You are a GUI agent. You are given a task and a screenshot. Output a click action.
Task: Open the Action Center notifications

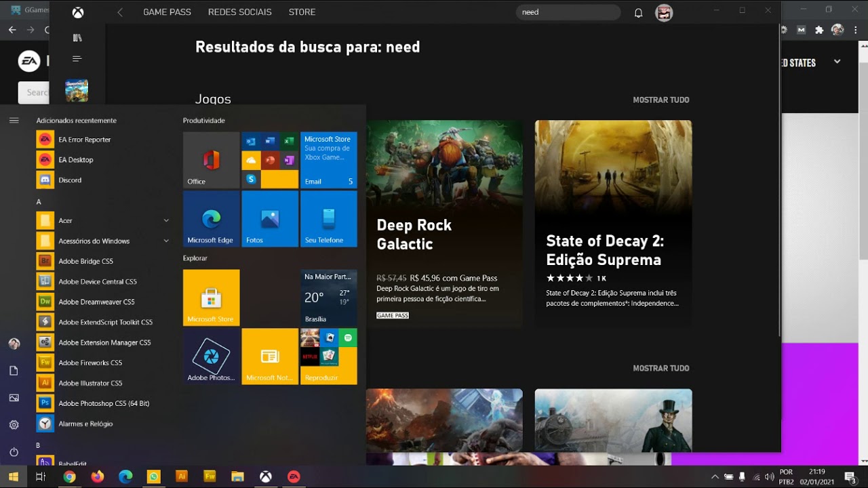[x=849, y=476]
